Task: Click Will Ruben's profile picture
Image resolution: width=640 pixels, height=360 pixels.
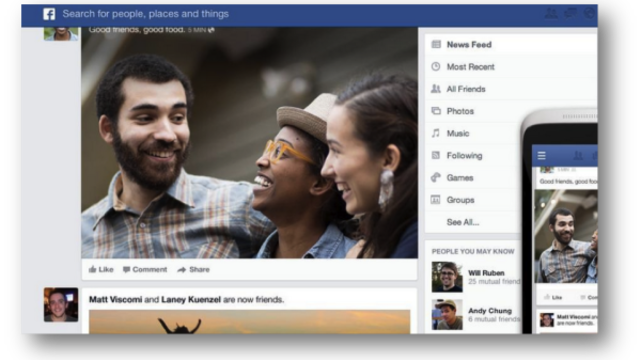Action: (x=447, y=277)
